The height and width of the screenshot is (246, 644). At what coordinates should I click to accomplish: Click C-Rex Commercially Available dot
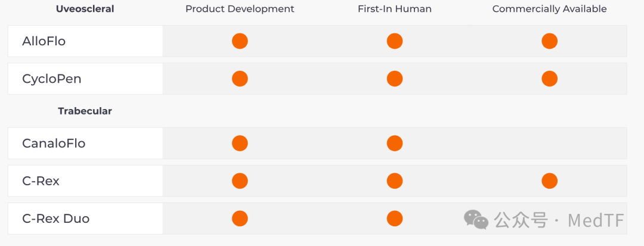550,181
